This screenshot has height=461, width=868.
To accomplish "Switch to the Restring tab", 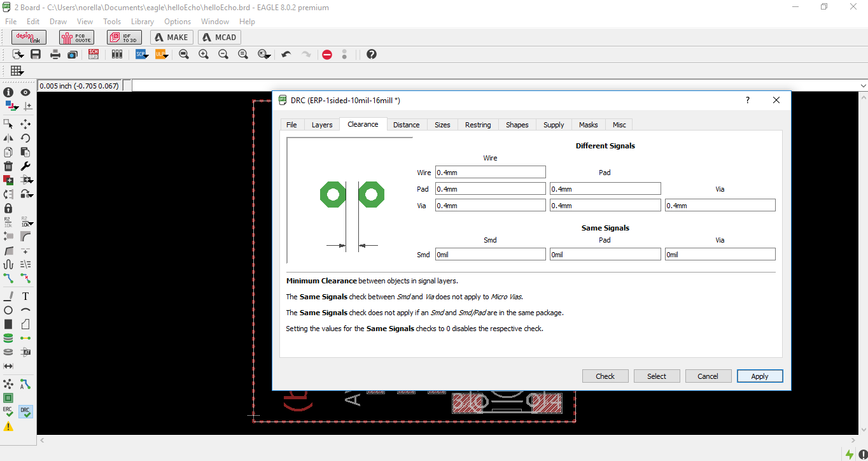I will 478,125.
